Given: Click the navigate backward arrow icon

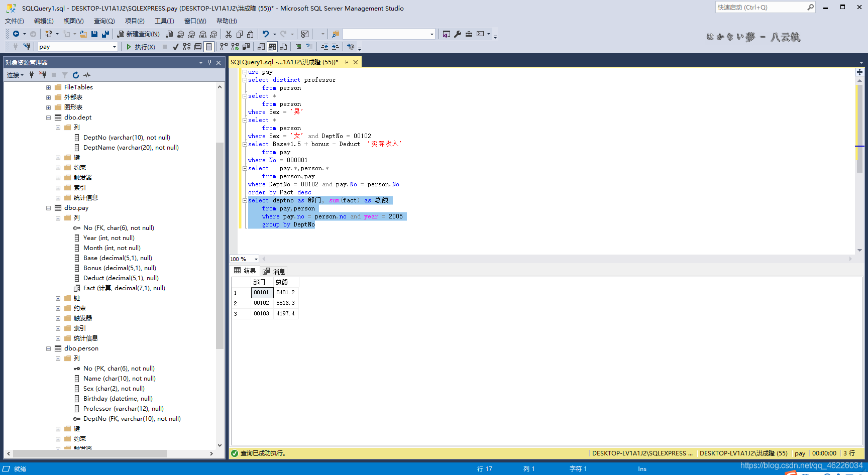Looking at the screenshot, I should point(16,34).
